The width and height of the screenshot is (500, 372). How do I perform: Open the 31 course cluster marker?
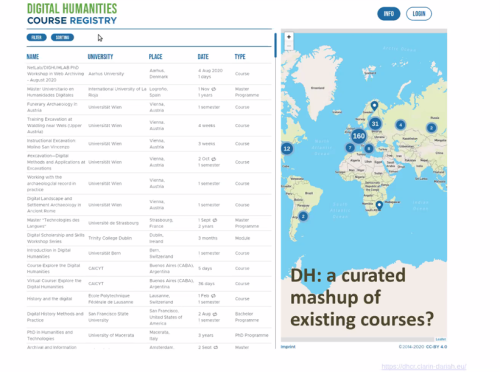[x=375, y=124]
